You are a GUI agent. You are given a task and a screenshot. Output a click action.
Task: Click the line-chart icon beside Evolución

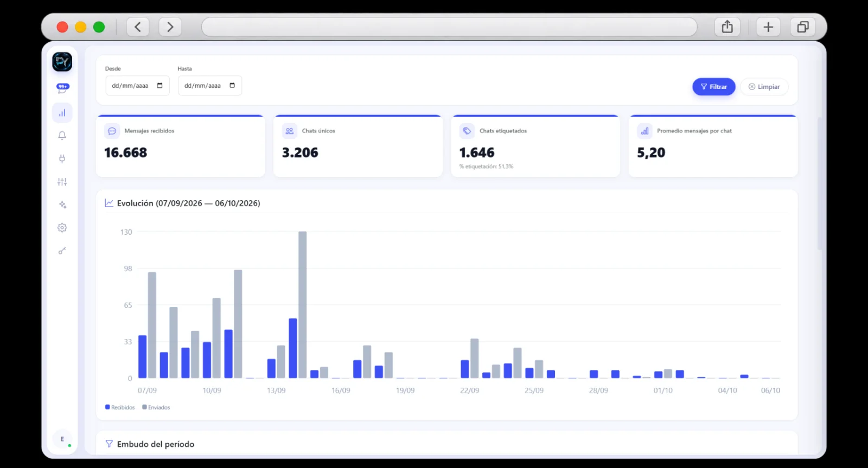(109, 203)
